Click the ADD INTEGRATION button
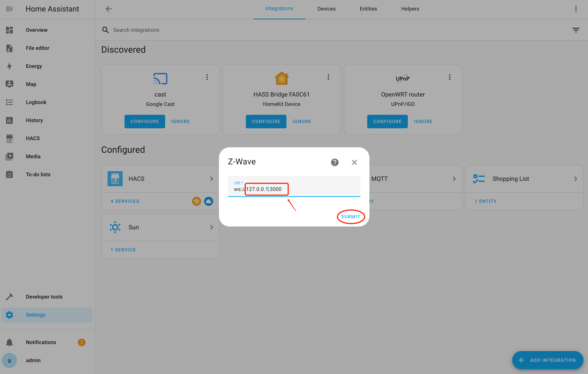Viewport: 588px width, 374px height. [547, 360]
